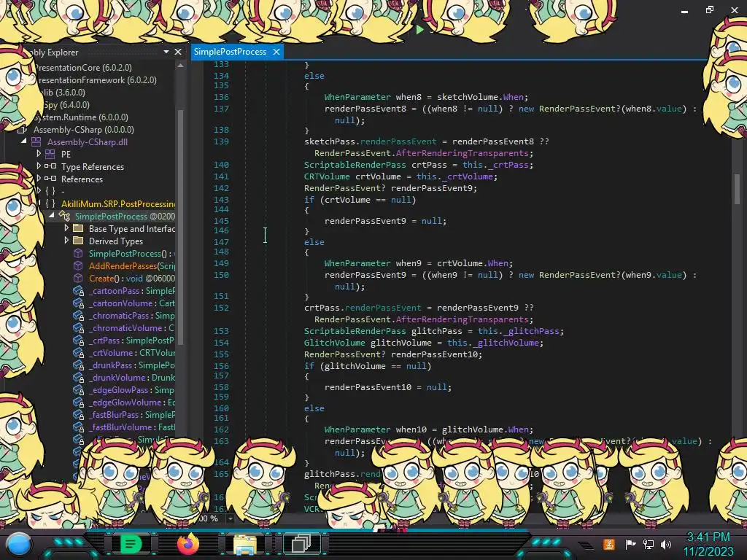747x560 pixels.
Task: Open the zoom percentage dropdown
Action: (231, 518)
